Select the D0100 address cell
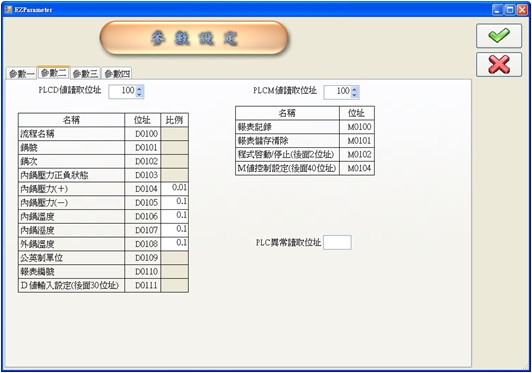This screenshot has height=373, width=532. (x=142, y=134)
